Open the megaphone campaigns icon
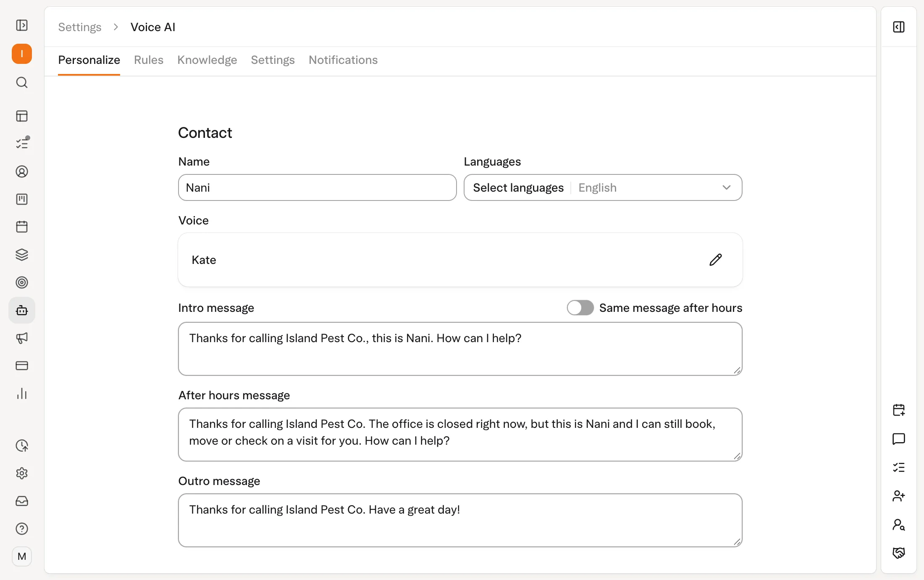The width and height of the screenshot is (924, 580). click(x=22, y=338)
